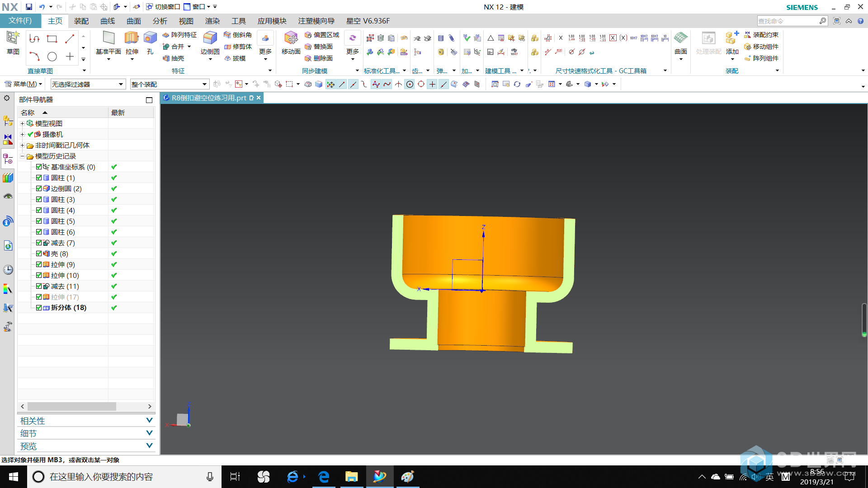This screenshot has height=488, width=868.
Task: Choose the Chamfer (倒斜角) command
Action: coord(238,35)
